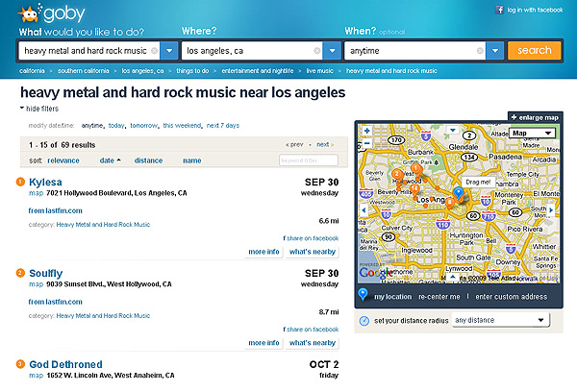Open the 'When' date dropdown arrow
The image size is (577, 392).
click(495, 51)
